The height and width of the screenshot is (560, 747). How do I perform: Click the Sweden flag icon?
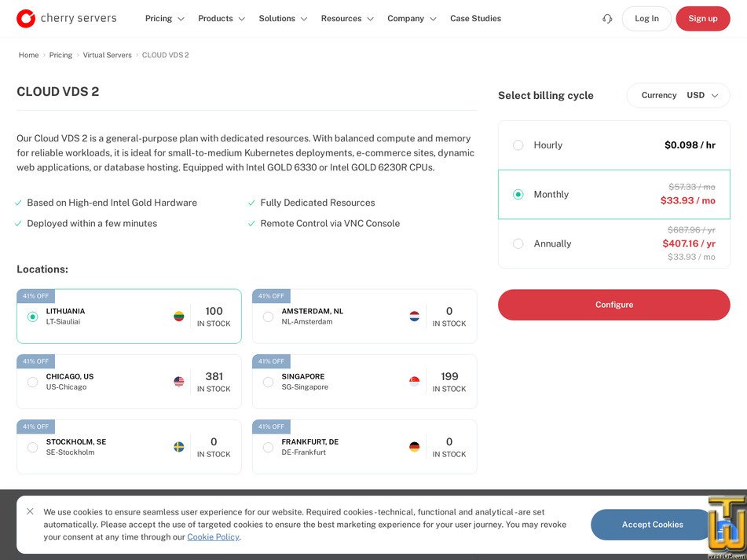[178, 447]
